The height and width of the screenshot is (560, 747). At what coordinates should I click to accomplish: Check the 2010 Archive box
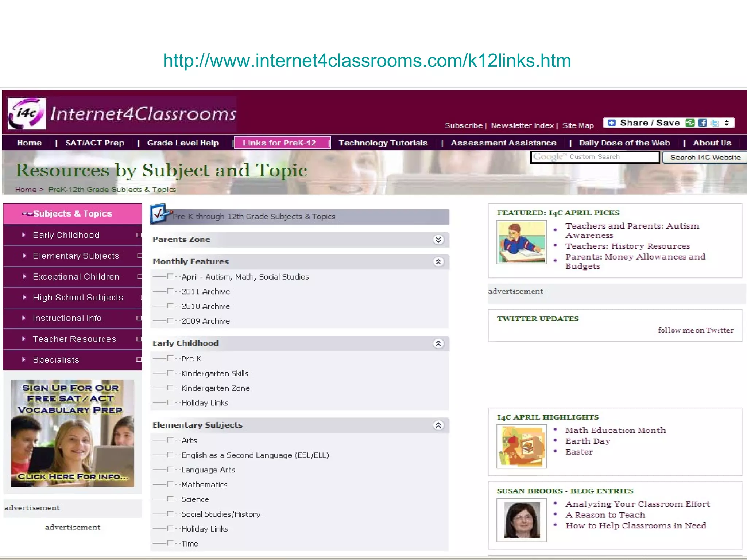170,306
